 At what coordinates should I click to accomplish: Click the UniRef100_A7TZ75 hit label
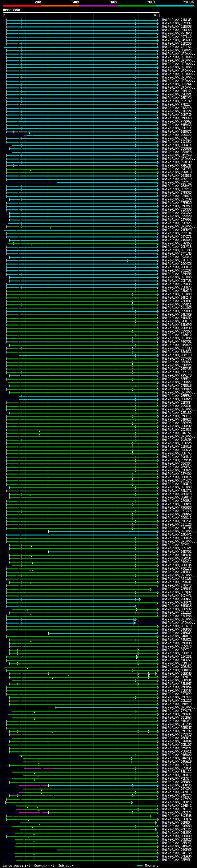click(177, 511)
